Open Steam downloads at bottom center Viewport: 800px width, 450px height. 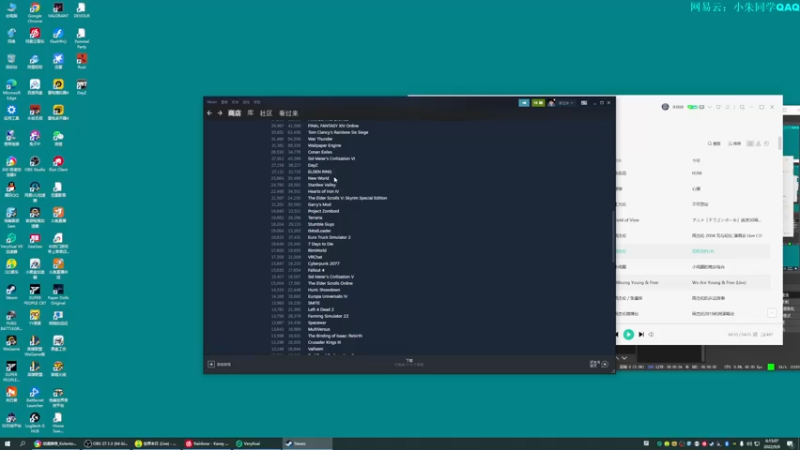(x=409, y=363)
